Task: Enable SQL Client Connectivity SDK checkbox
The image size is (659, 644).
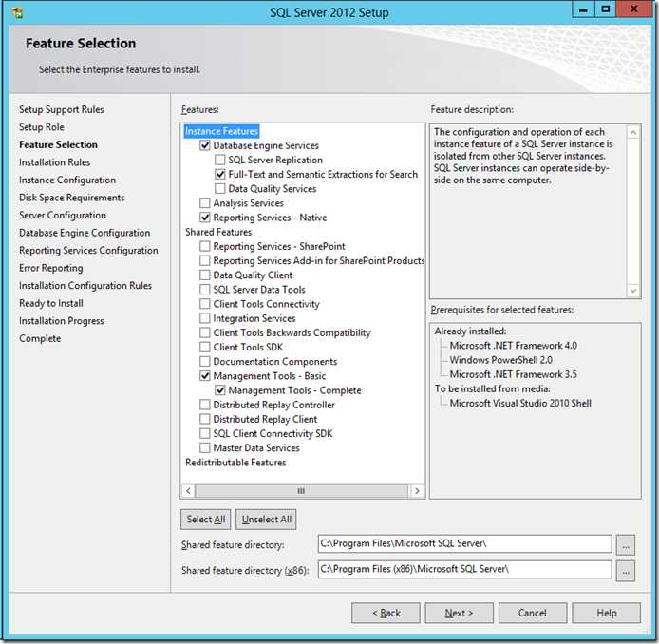Action: click(205, 433)
